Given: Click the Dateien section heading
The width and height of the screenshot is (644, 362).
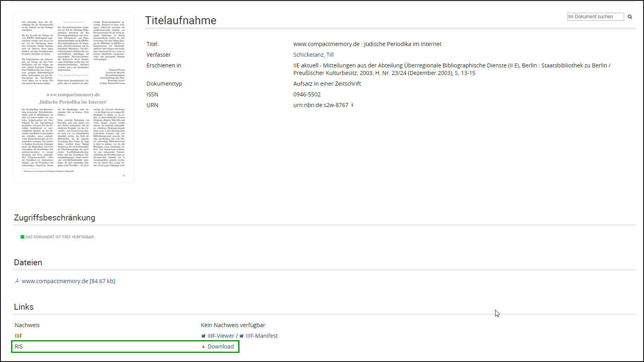Looking at the screenshot, I should (x=28, y=262).
